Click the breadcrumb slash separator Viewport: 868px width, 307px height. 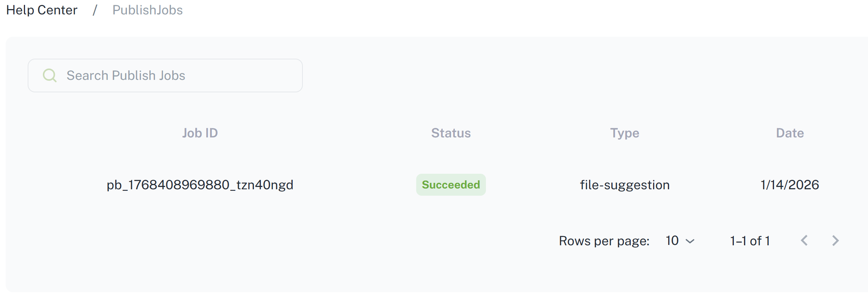click(95, 10)
